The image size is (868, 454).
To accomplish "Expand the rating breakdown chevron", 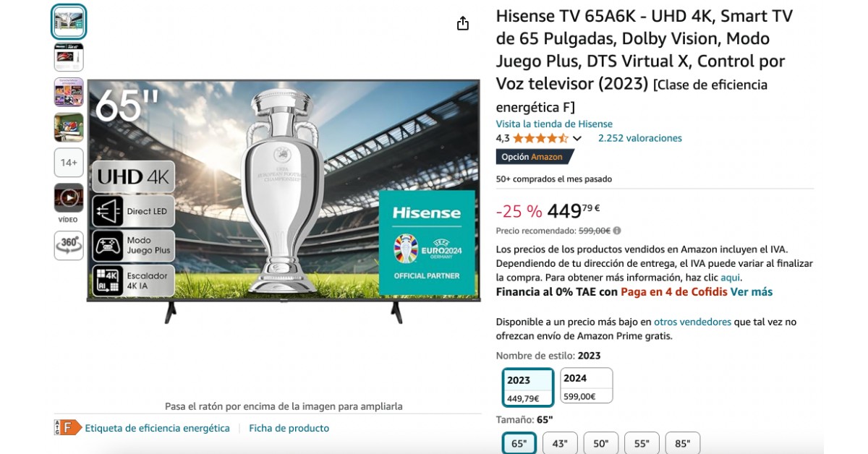I will (577, 139).
